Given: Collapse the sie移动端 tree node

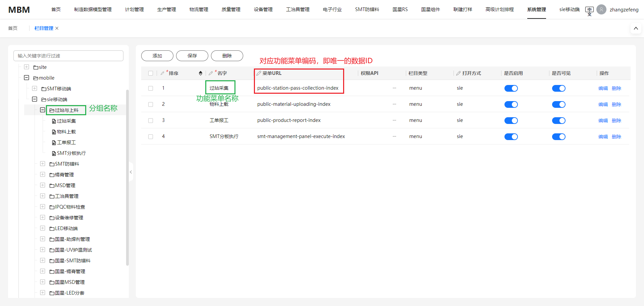Looking at the screenshot, I should [35, 99].
